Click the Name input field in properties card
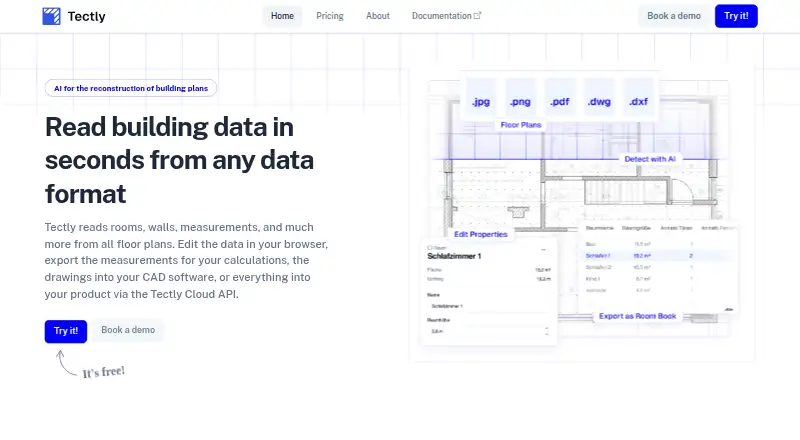Viewport: 800px width, 440px height. 488,306
